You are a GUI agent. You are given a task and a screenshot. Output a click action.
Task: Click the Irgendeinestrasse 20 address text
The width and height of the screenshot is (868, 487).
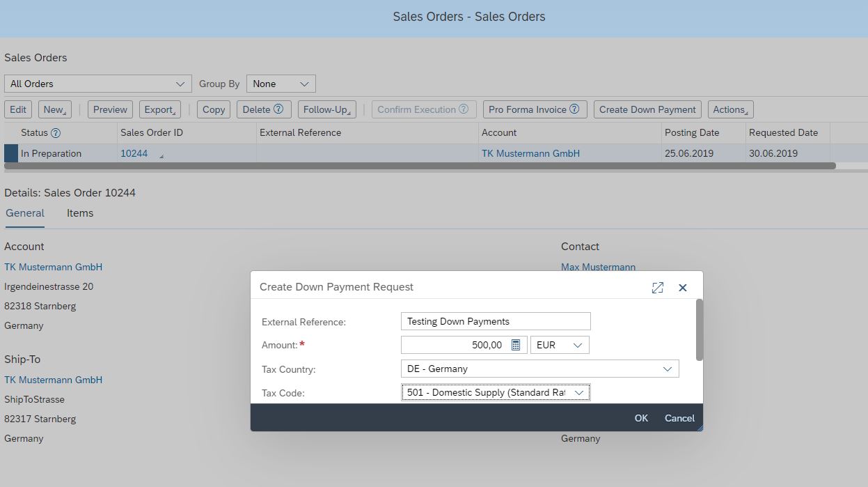tap(49, 286)
